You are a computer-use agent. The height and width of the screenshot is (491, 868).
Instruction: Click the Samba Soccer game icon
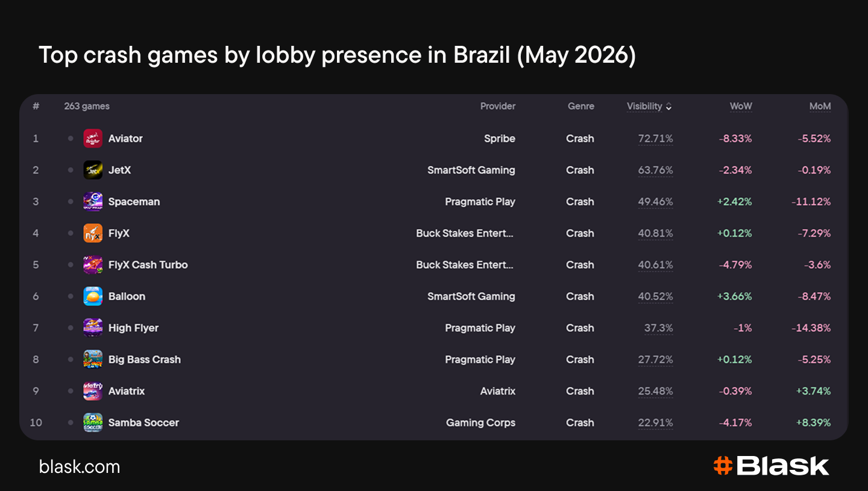click(x=93, y=423)
